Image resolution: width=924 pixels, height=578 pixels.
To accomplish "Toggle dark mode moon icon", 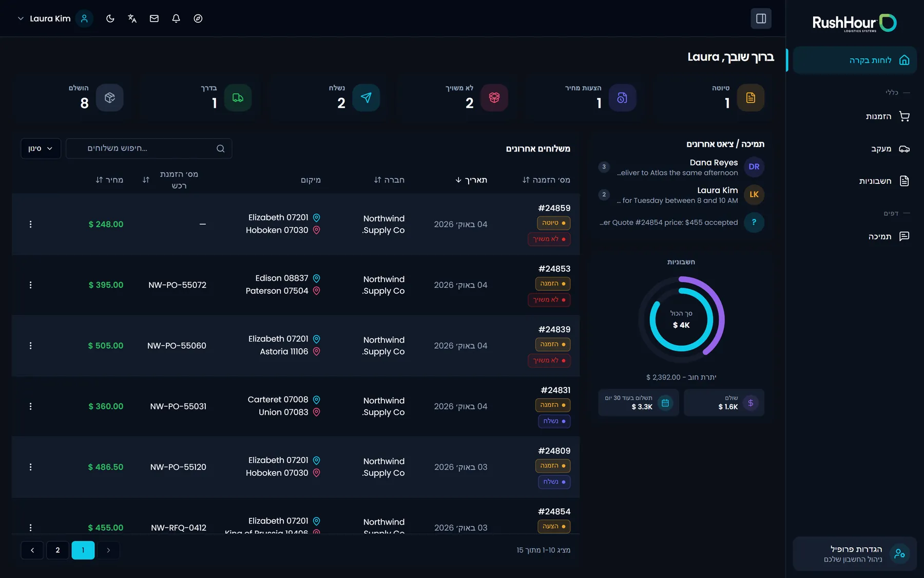I will [x=110, y=18].
